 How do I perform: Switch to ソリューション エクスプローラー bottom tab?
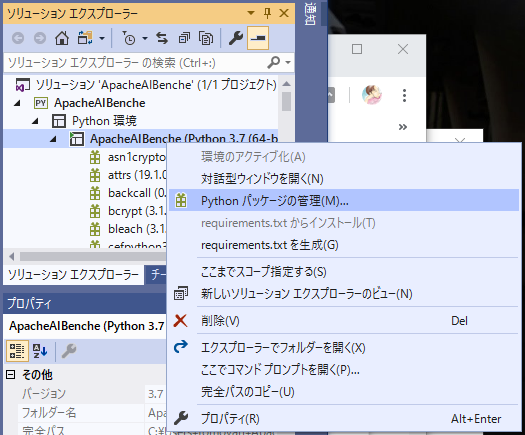pyautogui.click(x=73, y=275)
